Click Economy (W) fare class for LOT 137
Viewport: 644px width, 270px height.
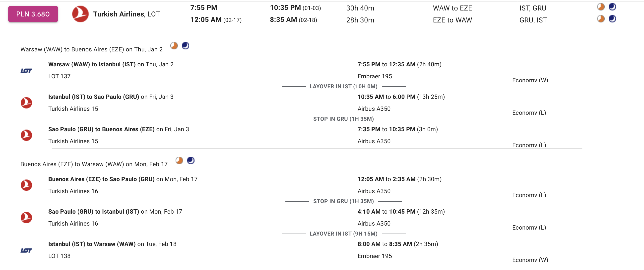point(530,80)
